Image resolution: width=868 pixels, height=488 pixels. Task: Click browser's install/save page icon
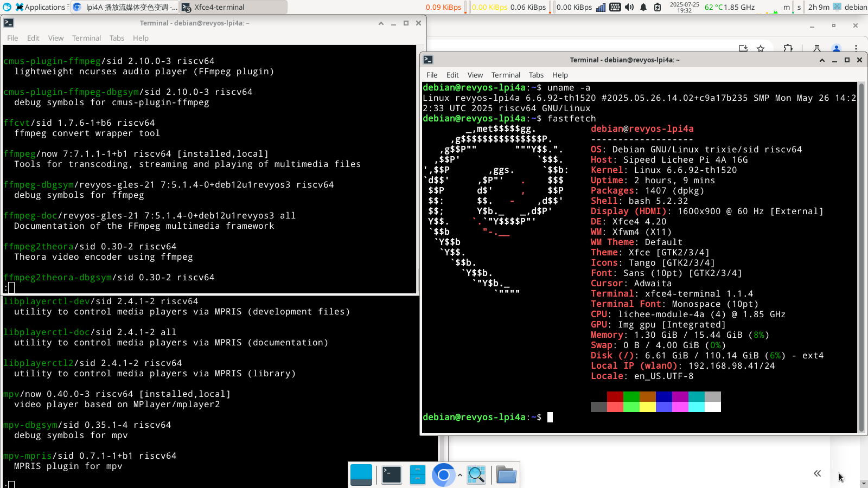(x=743, y=48)
